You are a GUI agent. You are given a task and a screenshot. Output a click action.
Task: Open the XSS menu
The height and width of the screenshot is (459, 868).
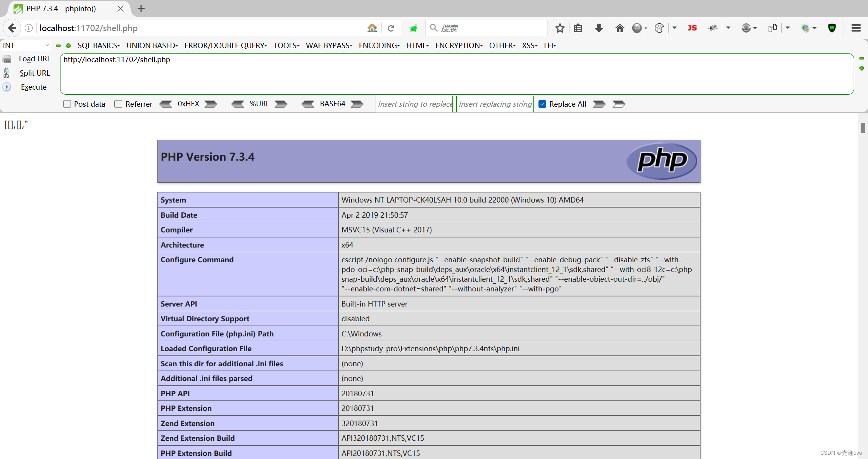coord(530,45)
